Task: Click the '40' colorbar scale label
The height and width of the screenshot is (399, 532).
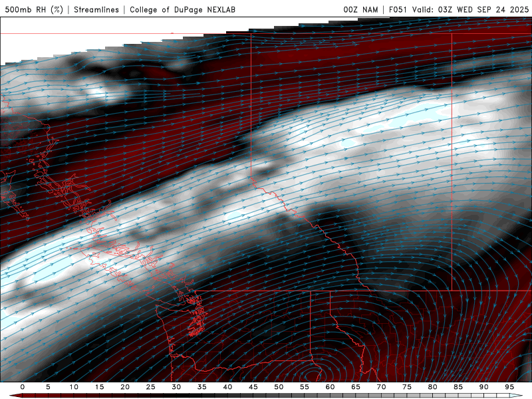Action: (x=227, y=387)
